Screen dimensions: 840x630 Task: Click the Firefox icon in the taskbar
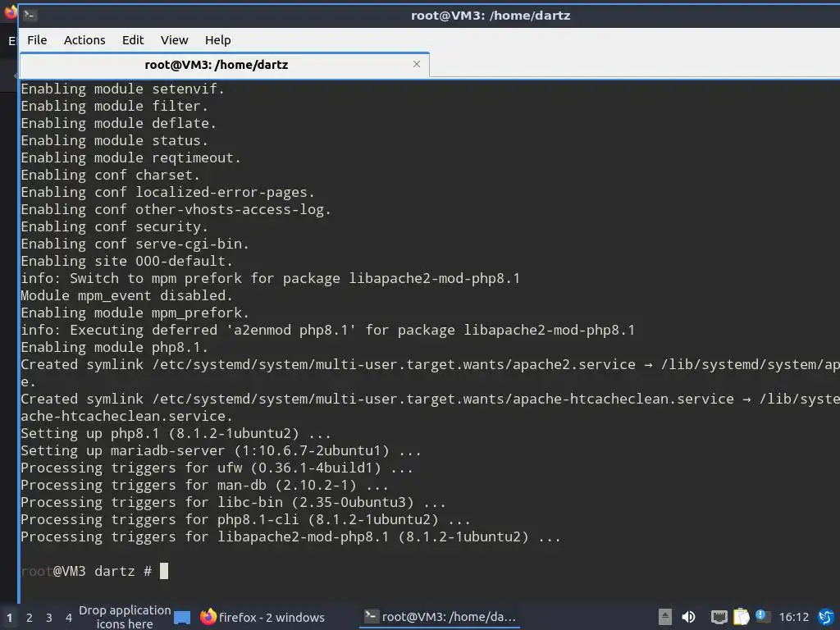(208, 617)
